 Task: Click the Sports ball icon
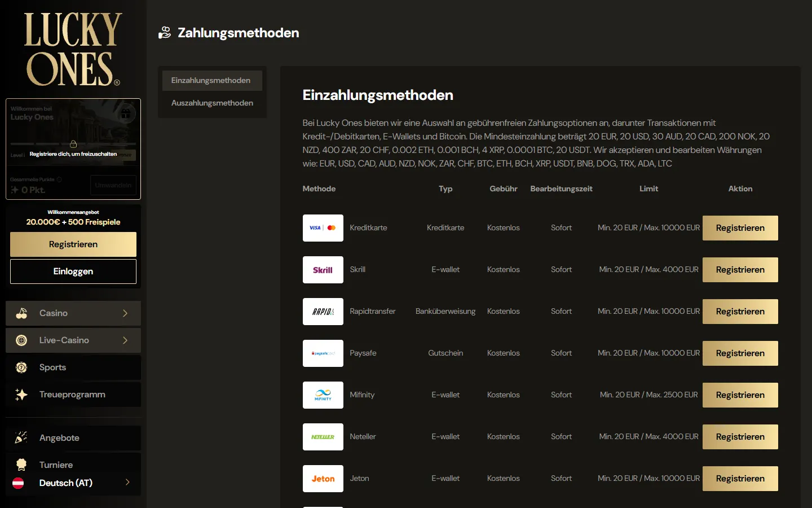click(21, 367)
